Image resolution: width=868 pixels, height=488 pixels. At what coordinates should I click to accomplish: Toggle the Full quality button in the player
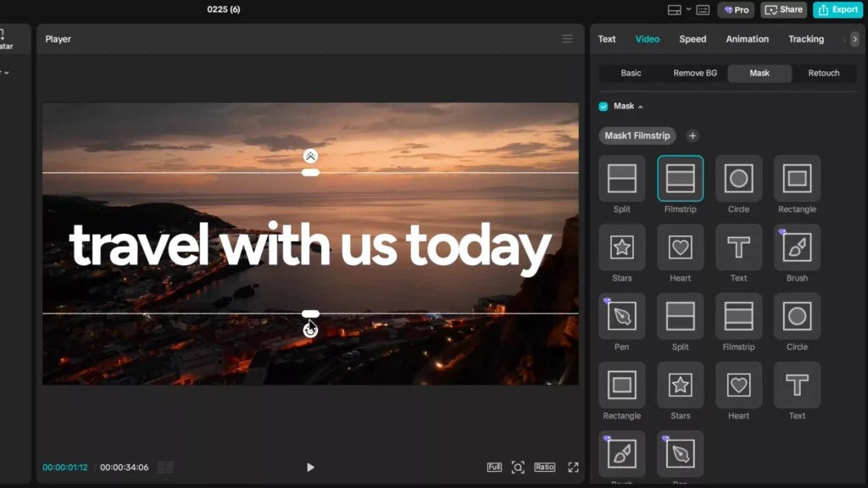pos(494,467)
